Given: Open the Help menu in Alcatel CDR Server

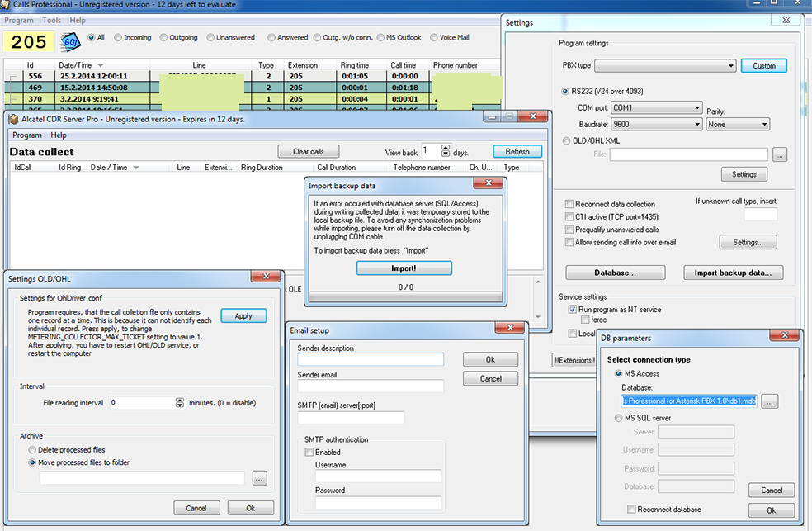Looking at the screenshot, I should click(x=59, y=135).
